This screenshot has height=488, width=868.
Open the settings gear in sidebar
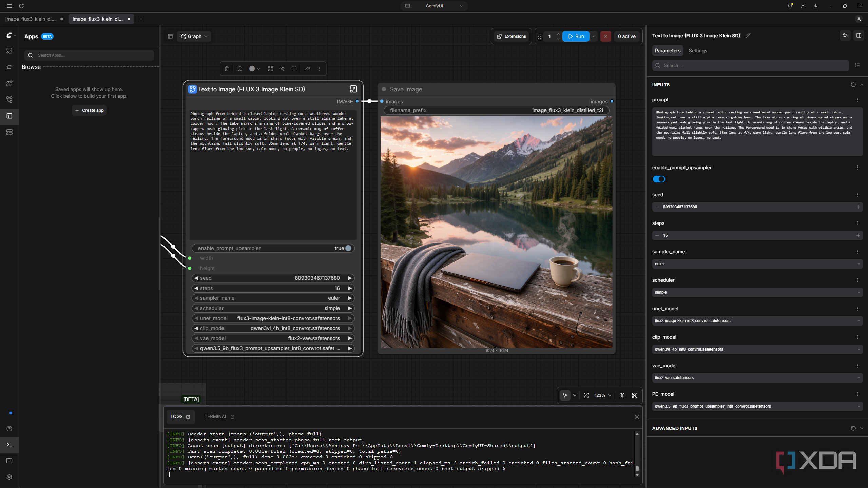[9, 477]
